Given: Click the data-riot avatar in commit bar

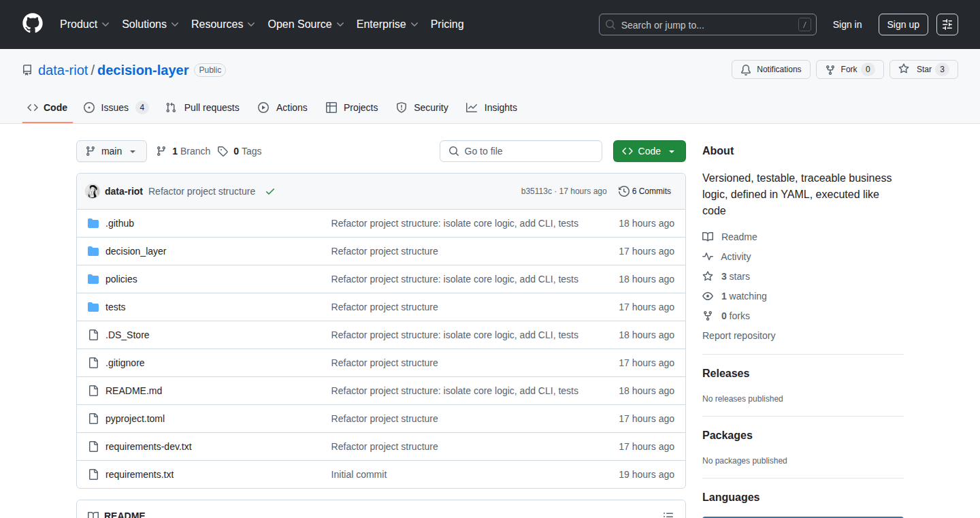Looking at the screenshot, I should pyautogui.click(x=93, y=191).
